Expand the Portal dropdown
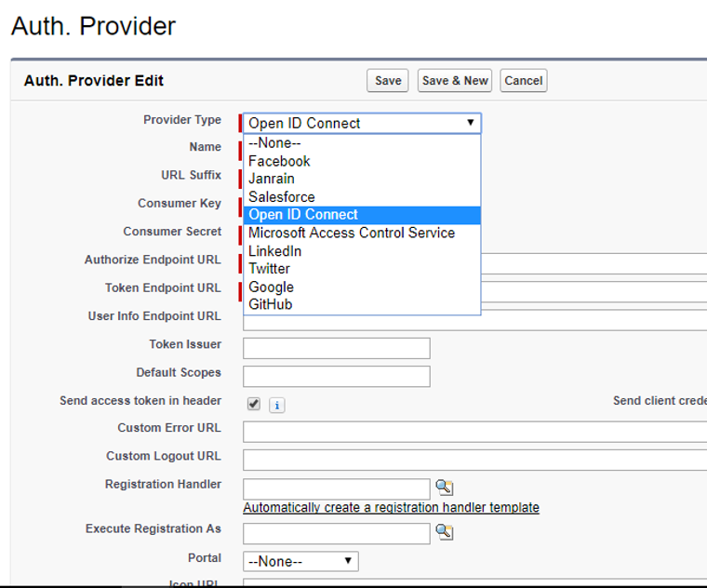707x588 pixels. click(x=300, y=561)
